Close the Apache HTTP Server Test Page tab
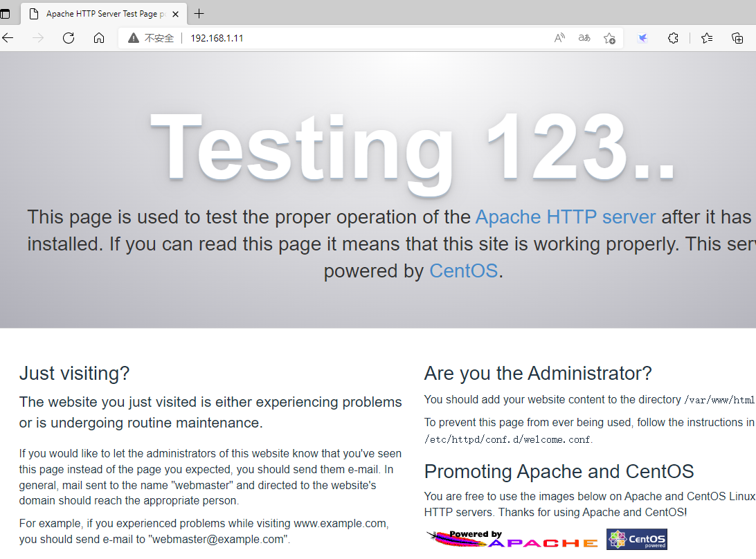Image resolution: width=756 pixels, height=559 pixels. [176, 14]
